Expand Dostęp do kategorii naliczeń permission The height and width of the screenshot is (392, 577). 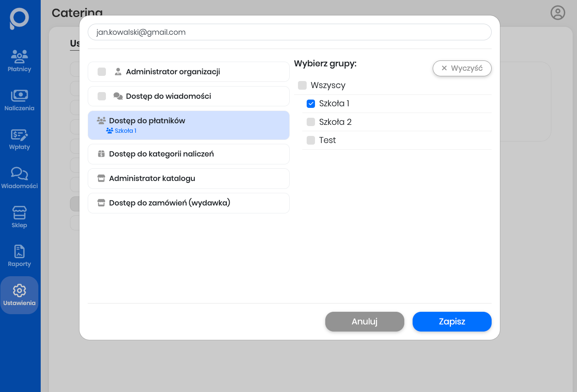(x=189, y=154)
